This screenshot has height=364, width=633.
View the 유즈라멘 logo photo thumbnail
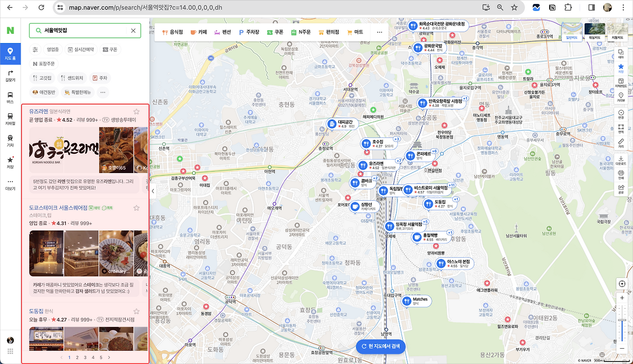click(x=64, y=149)
